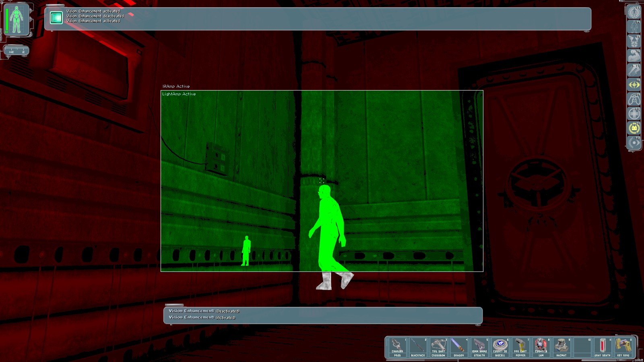
Task: Activate the F10 regeneration cross augmentation
Action: coord(634,113)
